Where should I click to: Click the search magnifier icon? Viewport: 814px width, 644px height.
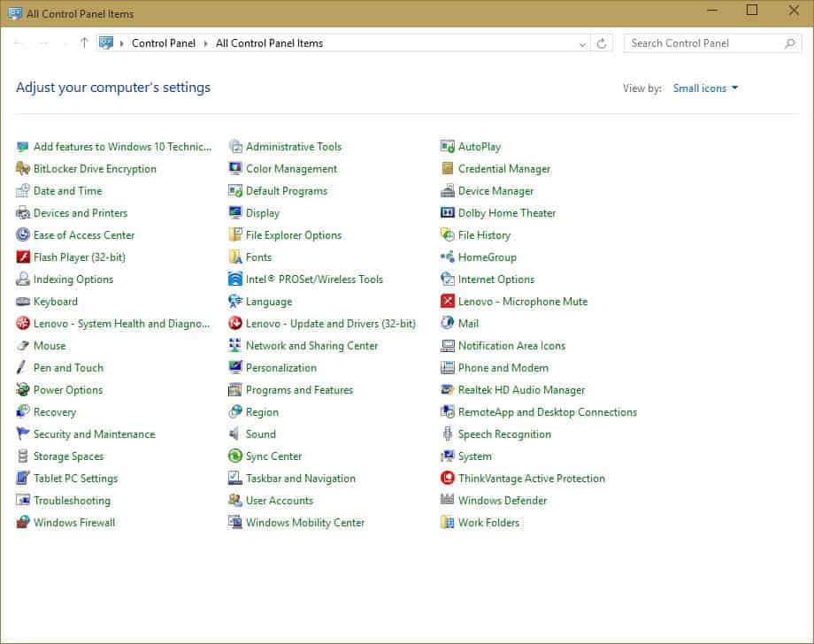pos(789,43)
